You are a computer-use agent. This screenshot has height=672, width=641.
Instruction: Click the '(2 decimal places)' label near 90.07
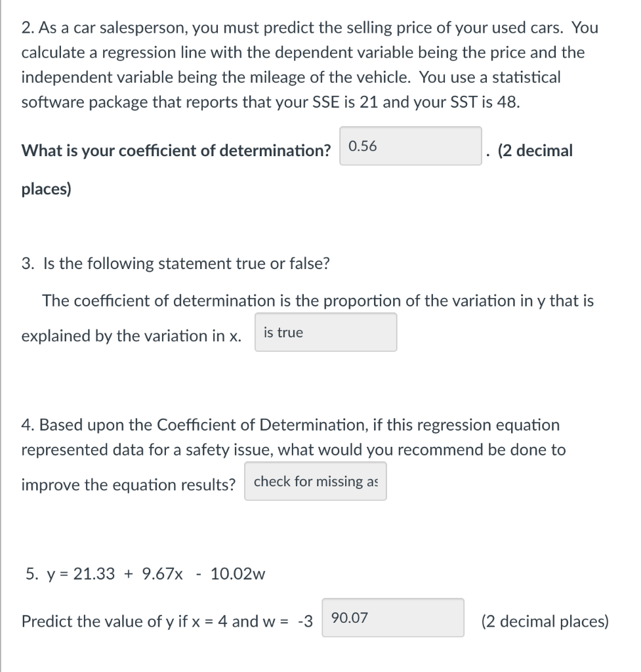point(545,621)
